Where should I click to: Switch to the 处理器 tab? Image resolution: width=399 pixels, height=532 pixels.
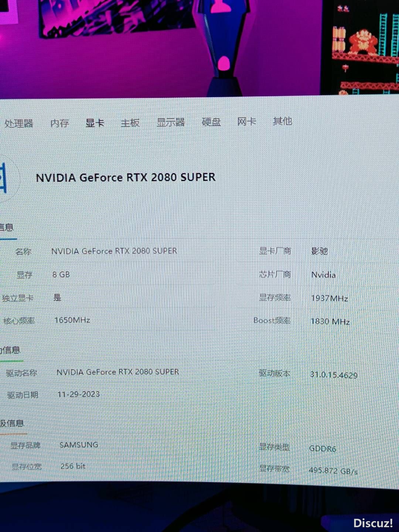click(x=19, y=123)
